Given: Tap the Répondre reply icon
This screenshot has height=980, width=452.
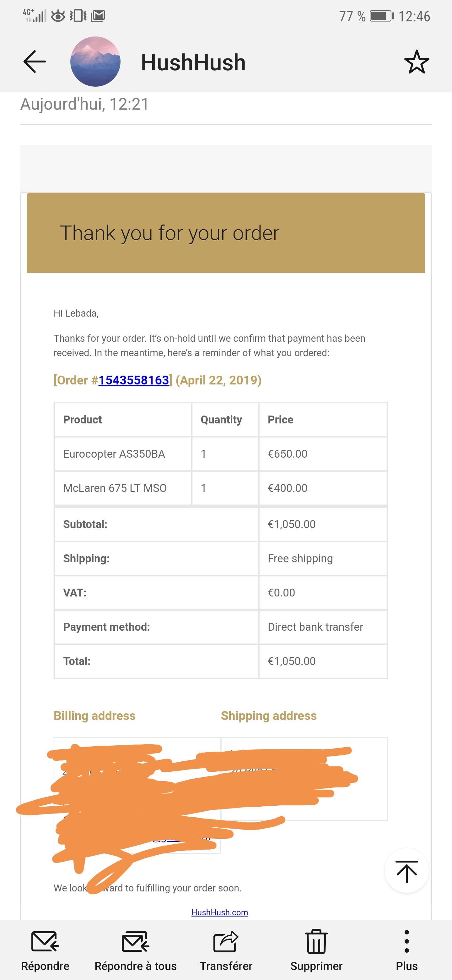Looking at the screenshot, I should 45,942.
